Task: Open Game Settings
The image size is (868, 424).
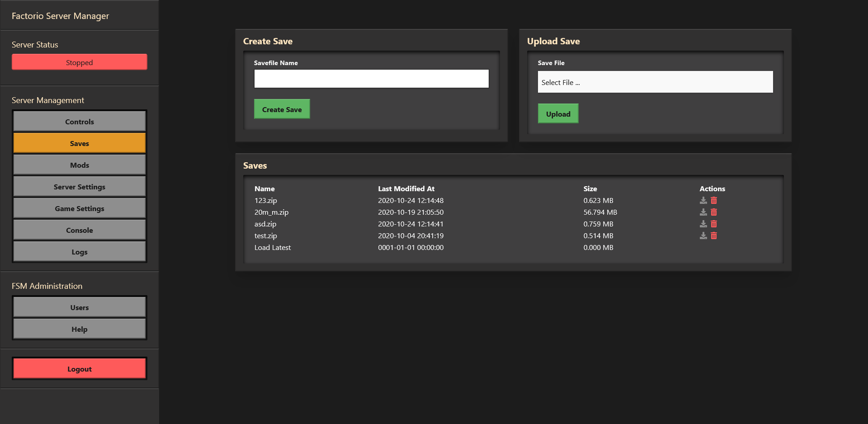Action: click(x=80, y=208)
